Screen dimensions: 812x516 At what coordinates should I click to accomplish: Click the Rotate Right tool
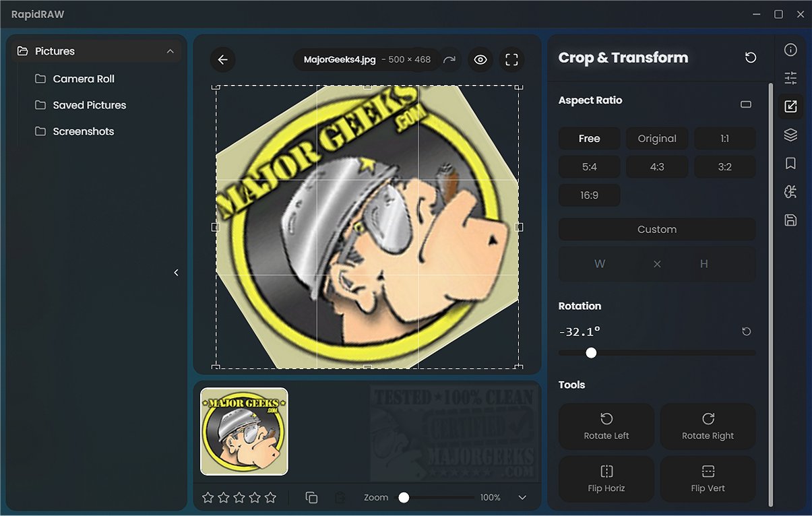click(708, 426)
